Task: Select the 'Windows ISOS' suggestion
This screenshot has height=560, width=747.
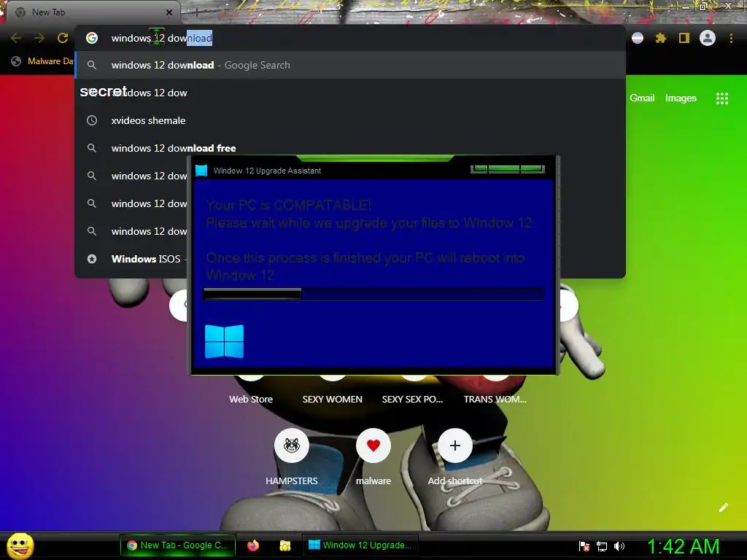Action: 131,259
